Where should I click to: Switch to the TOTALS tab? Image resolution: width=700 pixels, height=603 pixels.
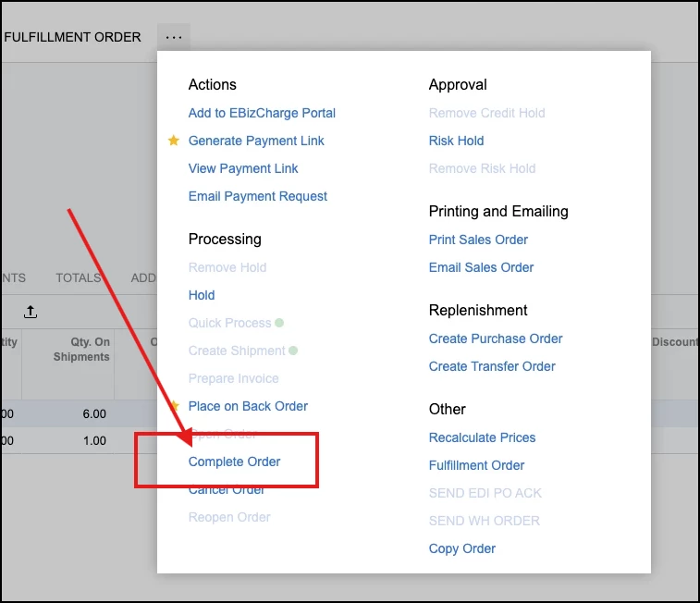tap(78, 277)
